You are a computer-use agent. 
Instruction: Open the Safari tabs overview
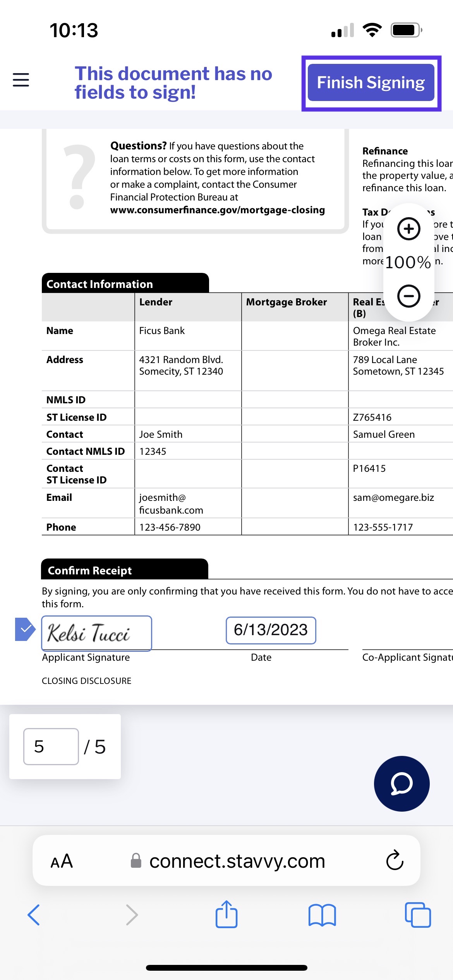coord(418,915)
